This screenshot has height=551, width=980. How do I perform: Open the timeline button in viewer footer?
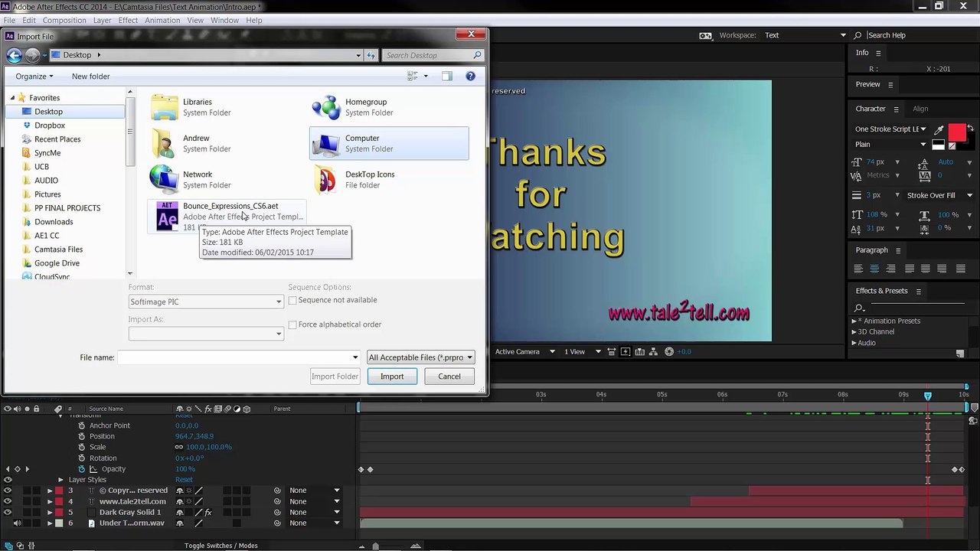(x=640, y=352)
